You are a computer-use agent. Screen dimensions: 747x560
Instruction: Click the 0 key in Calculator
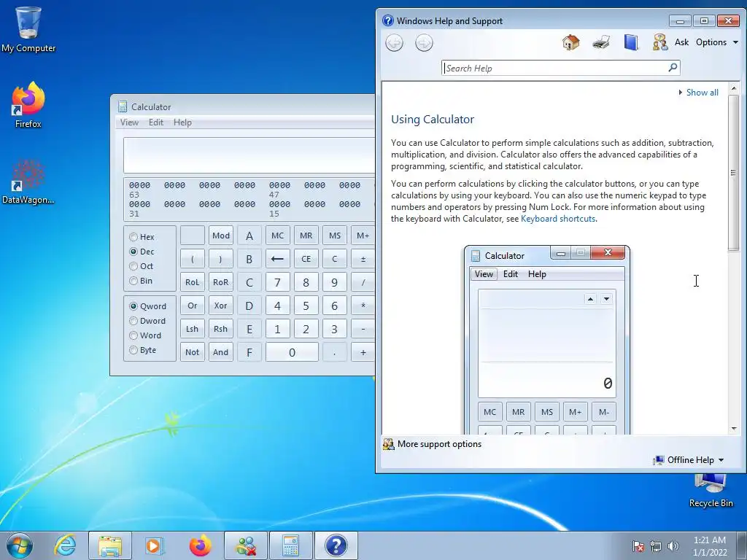tap(292, 352)
